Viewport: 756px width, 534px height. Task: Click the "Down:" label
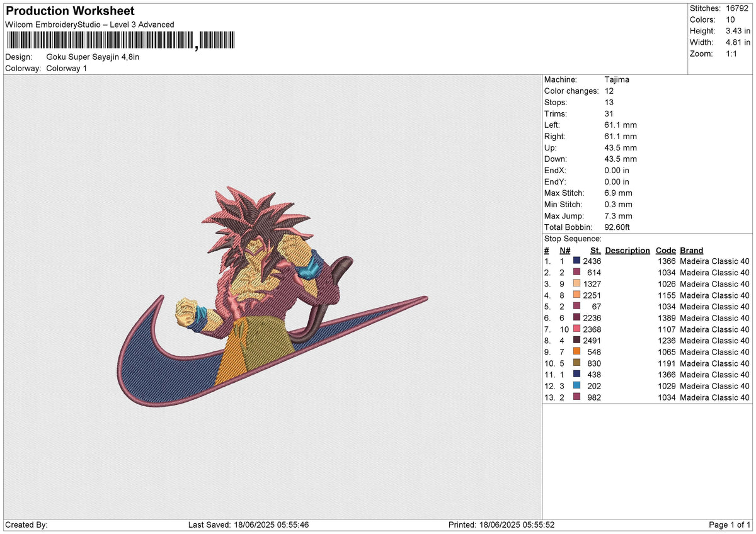pyautogui.click(x=556, y=159)
